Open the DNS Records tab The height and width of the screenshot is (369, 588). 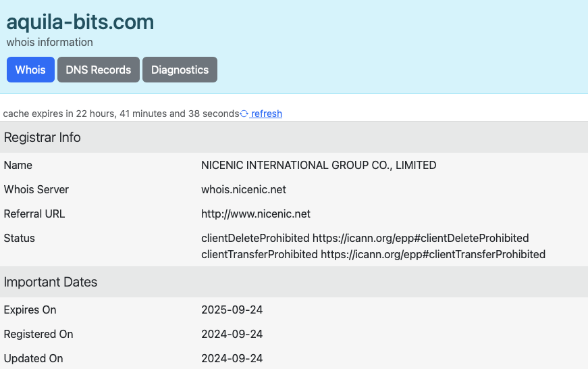click(x=99, y=70)
